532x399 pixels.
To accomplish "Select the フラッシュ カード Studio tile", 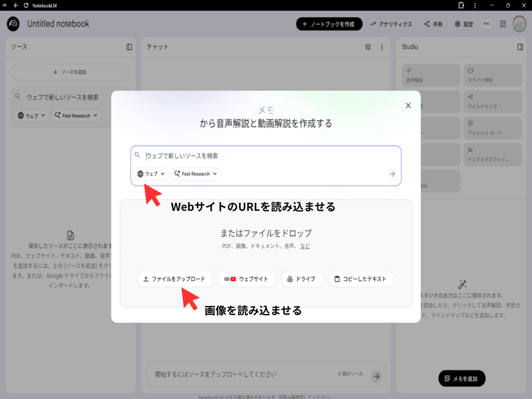I will [493, 128].
